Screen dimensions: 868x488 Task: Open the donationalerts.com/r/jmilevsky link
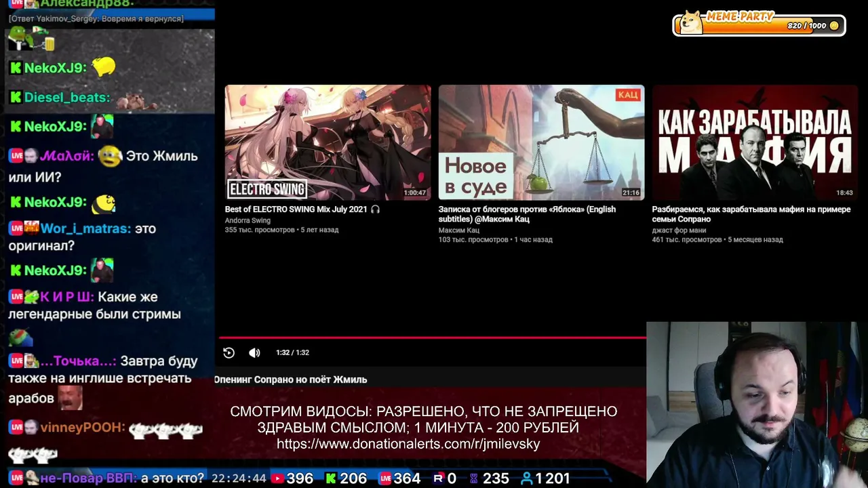pos(408,445)
